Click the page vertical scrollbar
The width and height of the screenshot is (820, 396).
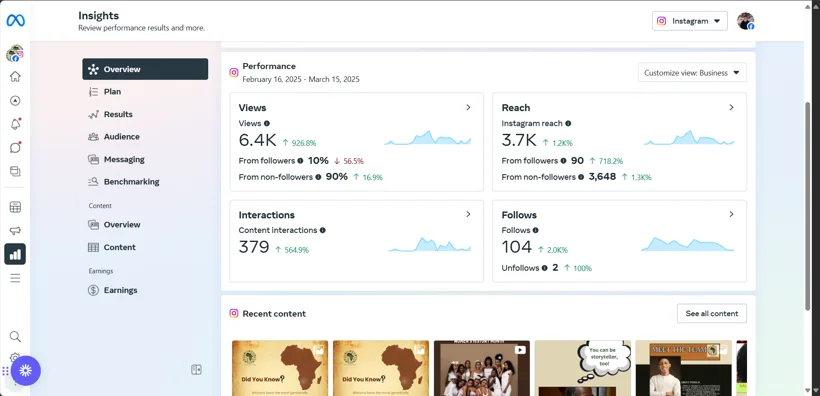point(807,206)
